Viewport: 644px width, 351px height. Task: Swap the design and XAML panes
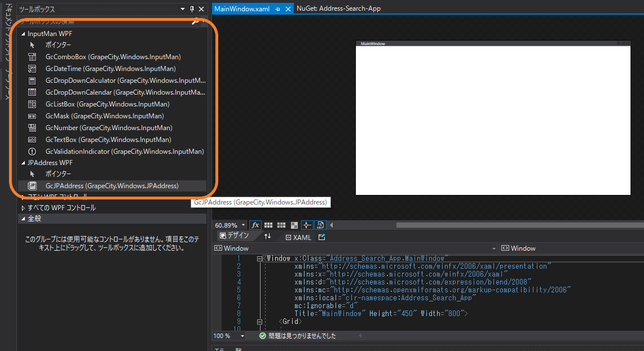point(267,236)
